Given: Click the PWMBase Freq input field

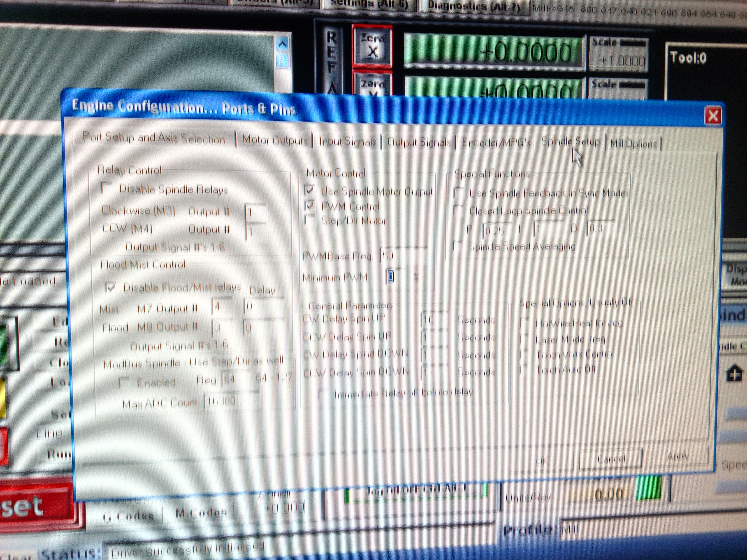Looking at the screenshot, I should pyautogui.click(x=403, y=256).
